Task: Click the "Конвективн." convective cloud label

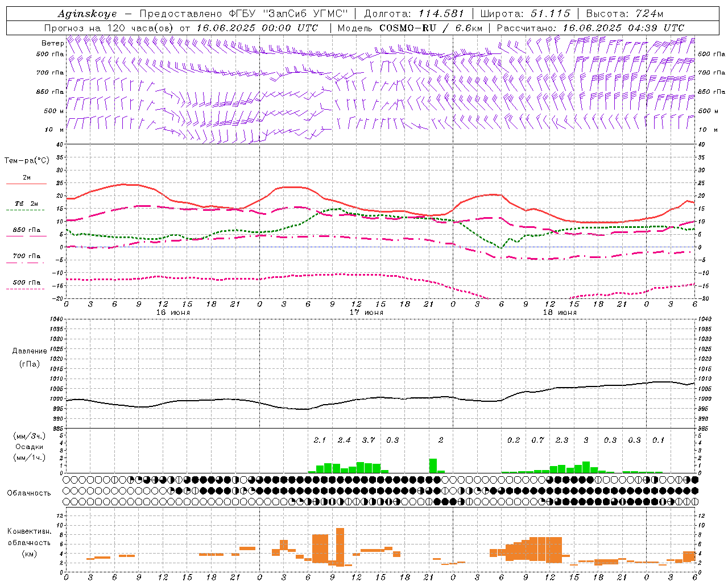Action: [29, 532]
